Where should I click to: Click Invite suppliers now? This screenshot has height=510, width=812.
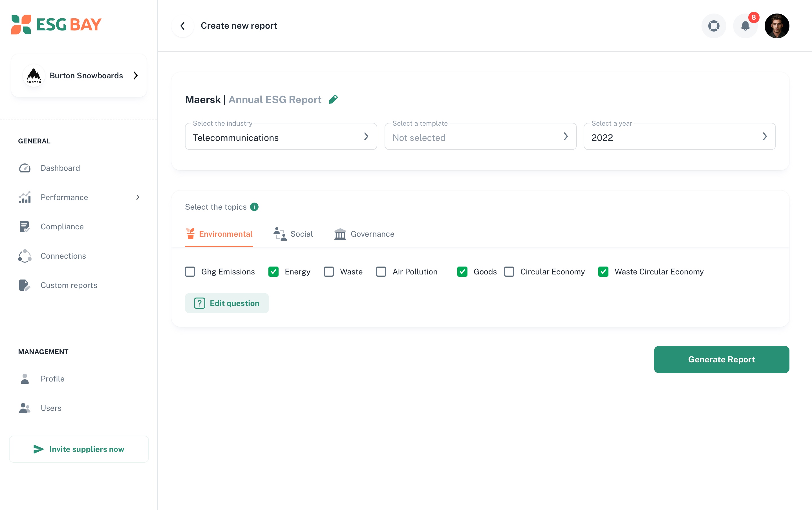tap(79, 449)
